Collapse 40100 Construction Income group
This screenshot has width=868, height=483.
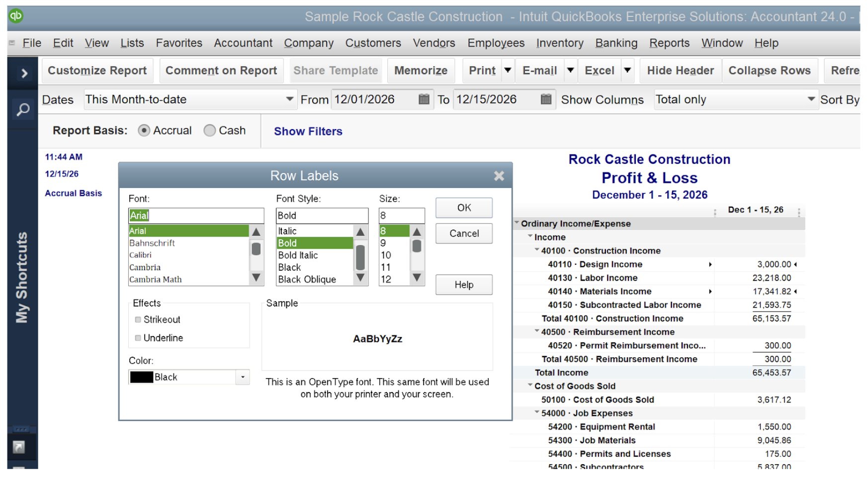click(537, 249)
